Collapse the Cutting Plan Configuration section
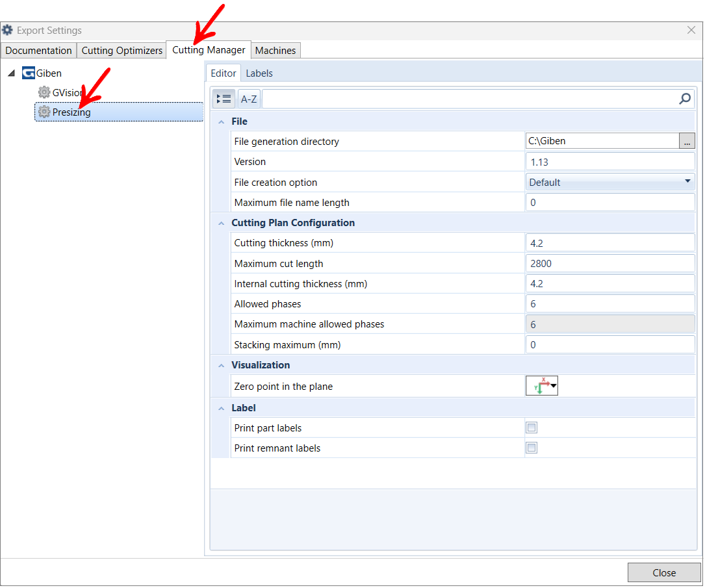 tap(221, 224)
